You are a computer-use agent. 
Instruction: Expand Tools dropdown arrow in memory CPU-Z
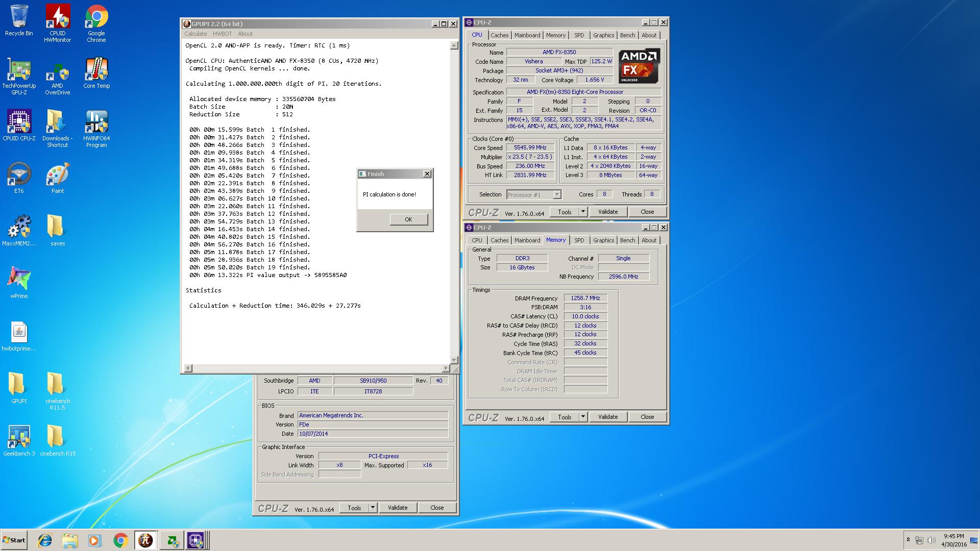coord(583,417)
